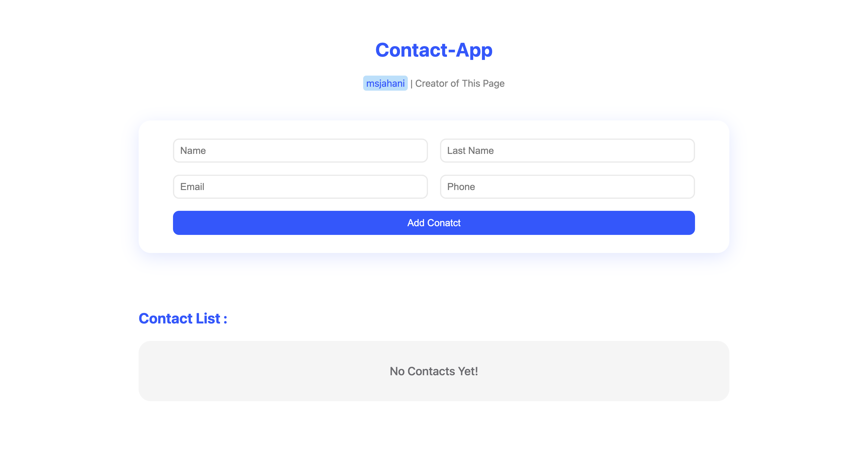
Task: Select the Email text box
Action: pos(300,186)
